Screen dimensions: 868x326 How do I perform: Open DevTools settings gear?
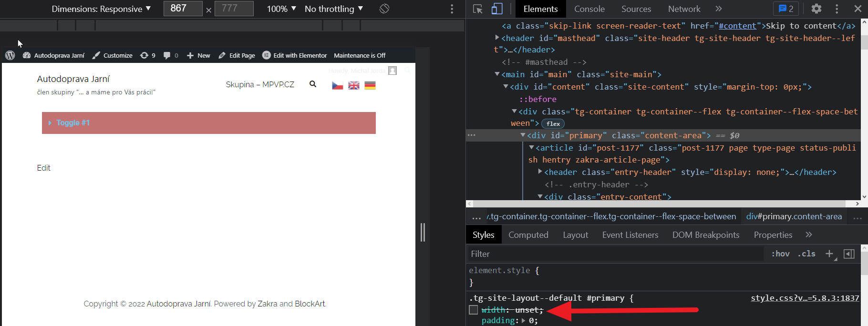[x=816, y=9]
